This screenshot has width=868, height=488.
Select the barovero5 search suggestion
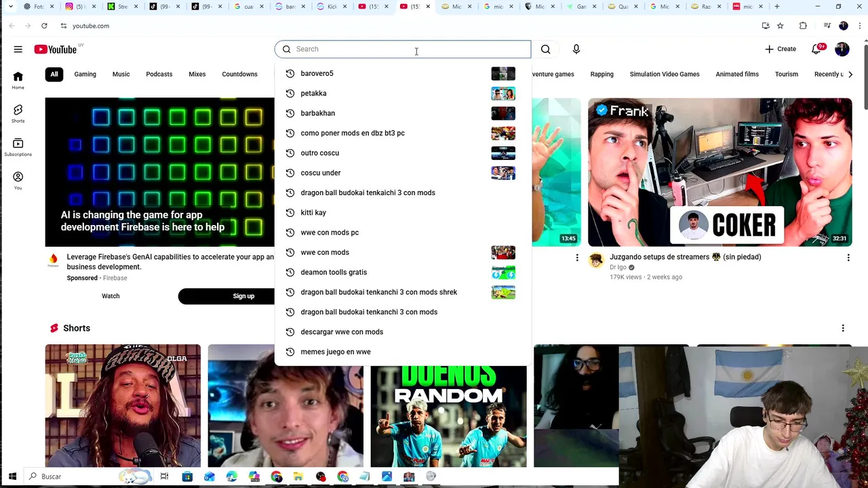pyautogui.click(x=403, y=73)
